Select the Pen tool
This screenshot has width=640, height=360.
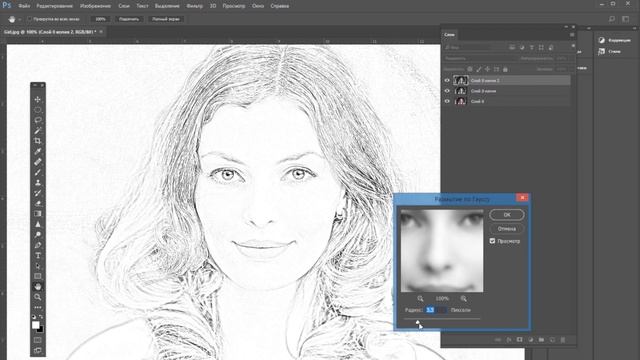[x=38, y=245]
